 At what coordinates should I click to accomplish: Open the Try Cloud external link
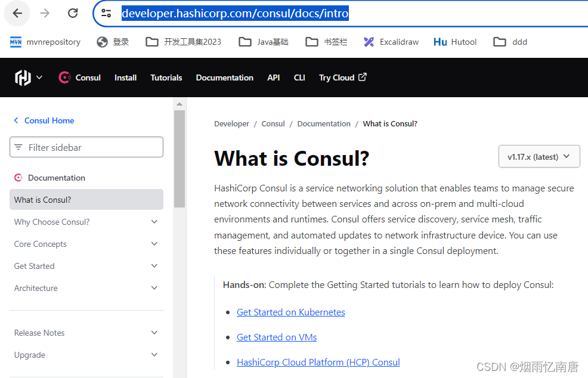coord(342,78)
